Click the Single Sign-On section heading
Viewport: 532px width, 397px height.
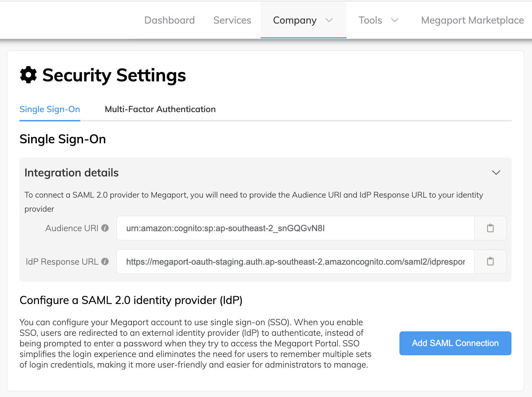point(63,139)
